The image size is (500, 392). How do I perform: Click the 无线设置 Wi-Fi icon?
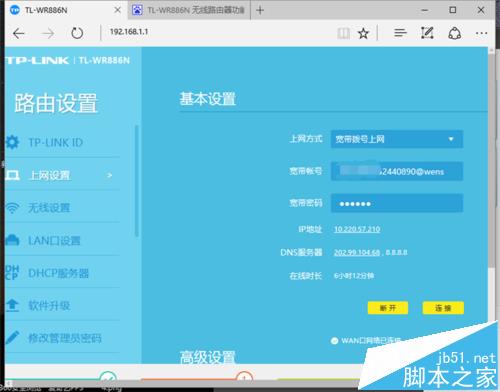click(12, 207)
